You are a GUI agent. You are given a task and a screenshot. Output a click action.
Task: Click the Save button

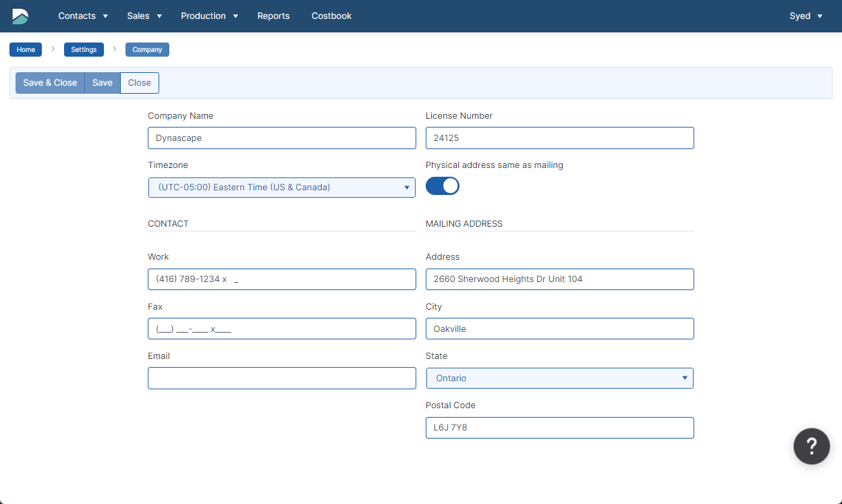[103, 83]
